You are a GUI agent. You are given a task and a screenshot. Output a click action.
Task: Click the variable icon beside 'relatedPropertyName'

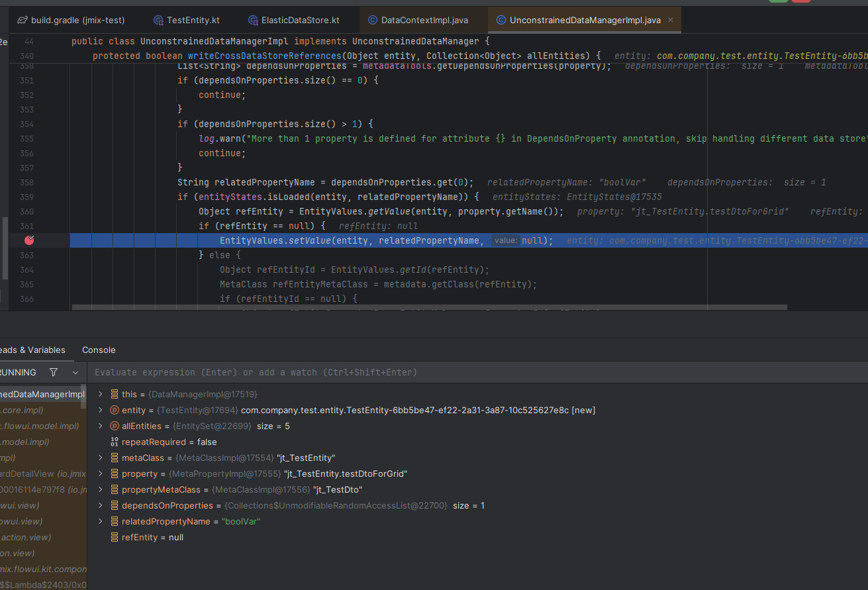115,522
